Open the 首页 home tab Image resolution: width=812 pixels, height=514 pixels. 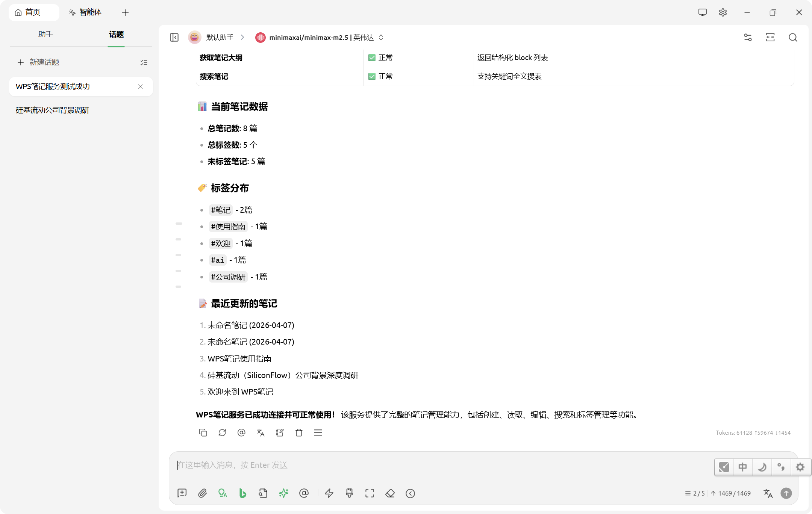click(x=33, y=12)
